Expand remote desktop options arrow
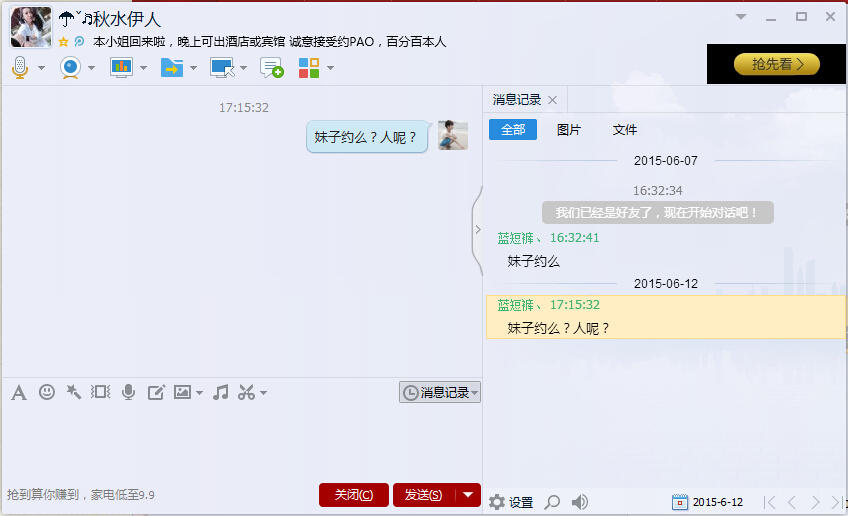 click(243, 68)
